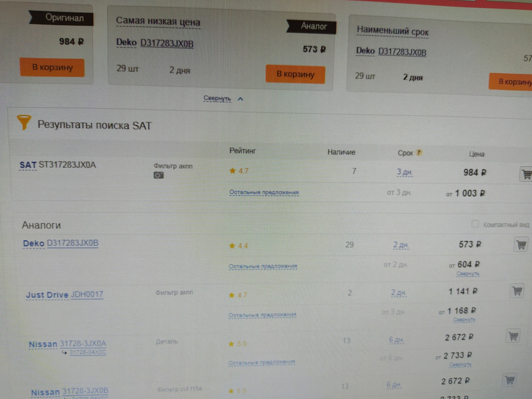Collapse Deko offers via Свернуть under 604 ₽
532x399 pixels.
(468, 273)
